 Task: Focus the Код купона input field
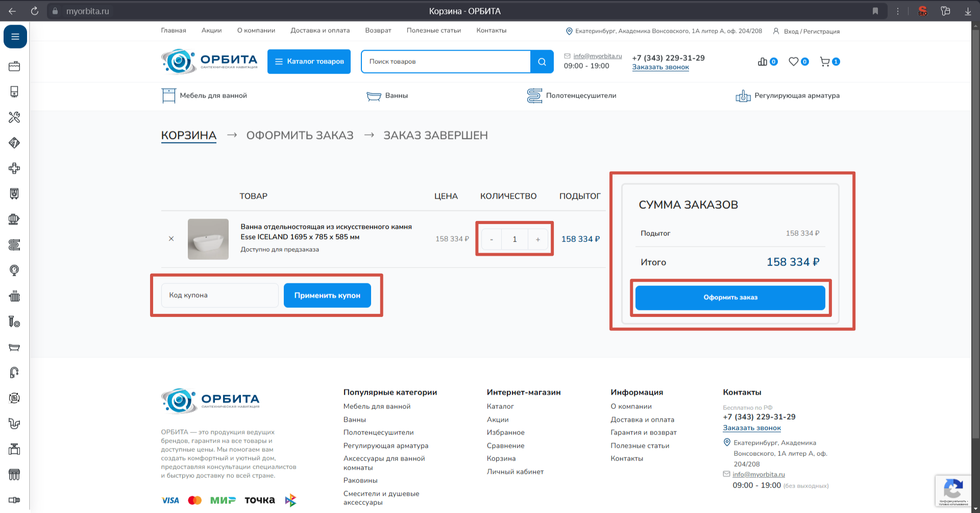[220, 296]
